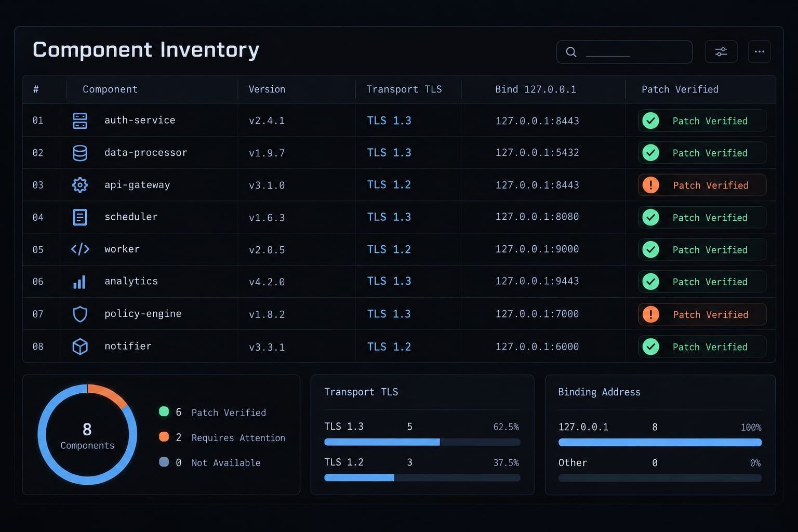Click the data-processor database icon
This screenshot has width=798, height=532.
[80, 153]
